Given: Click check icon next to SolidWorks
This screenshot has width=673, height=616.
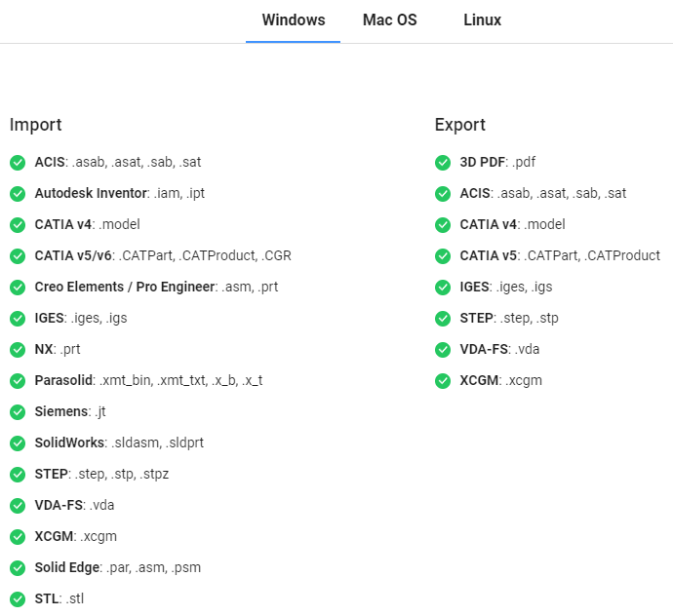Looking at the screenshot, I should point(18,443).
